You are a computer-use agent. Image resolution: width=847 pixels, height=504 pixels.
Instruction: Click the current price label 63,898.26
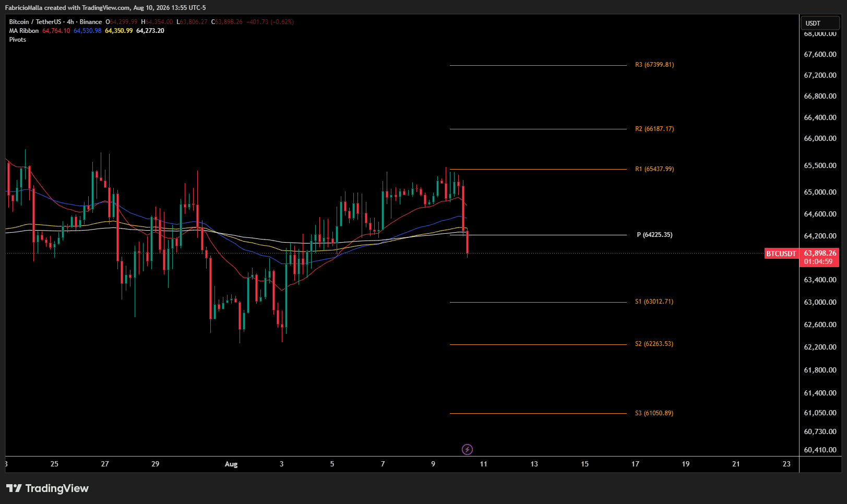pyautogui.click(x=820, y=253)
